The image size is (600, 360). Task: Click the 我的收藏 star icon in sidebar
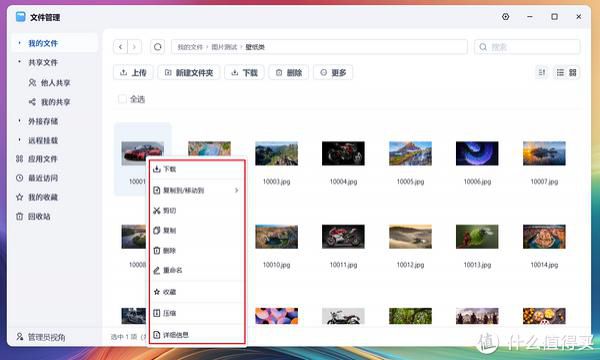pos(20,197)
